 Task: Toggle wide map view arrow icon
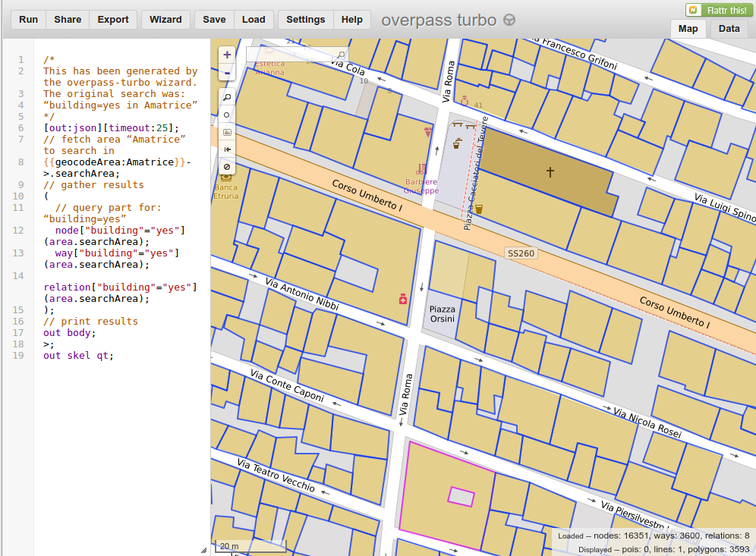coord(227,149)
